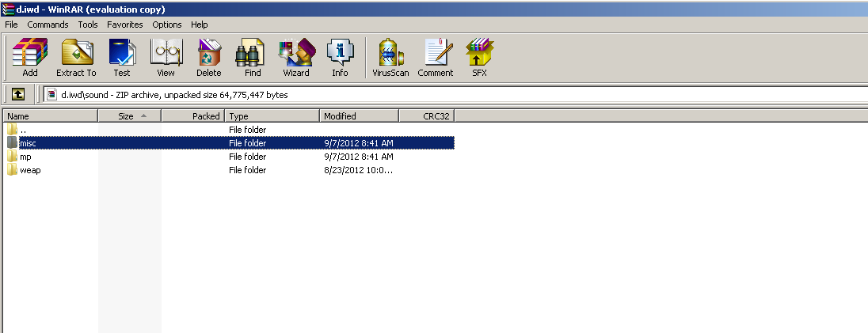Open the File menu
This screenshot has width=868, height=333.
11,25
